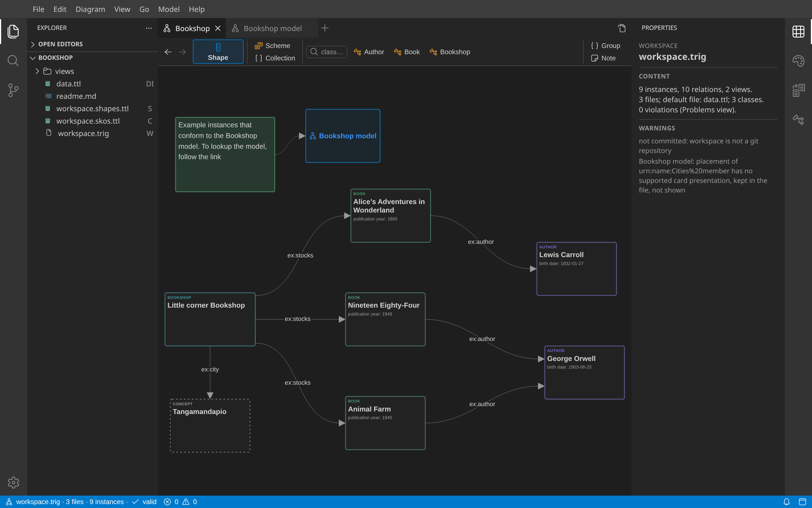
Task: Click the notifications bell in status bar
Action: point(787,502)
